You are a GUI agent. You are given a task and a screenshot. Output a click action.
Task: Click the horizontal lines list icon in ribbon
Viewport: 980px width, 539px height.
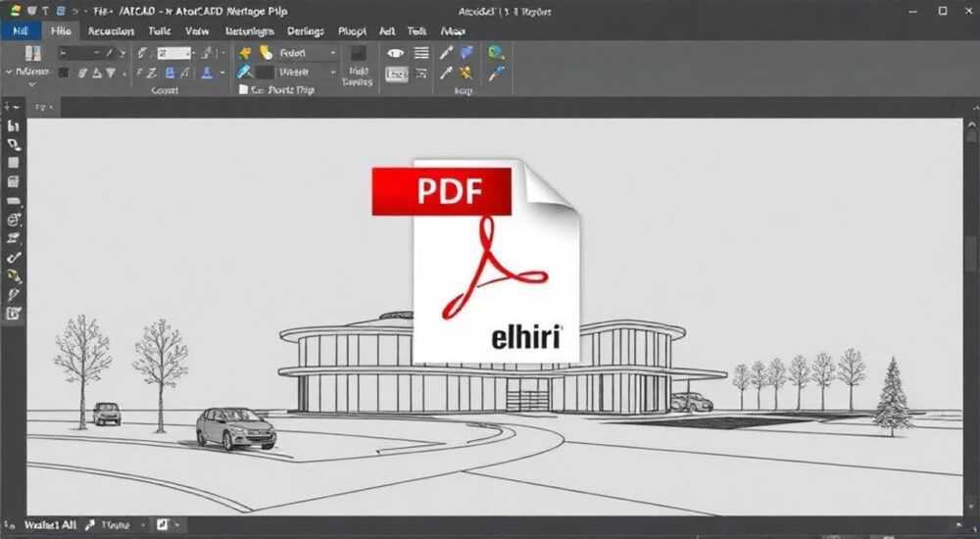coord(421,53)
